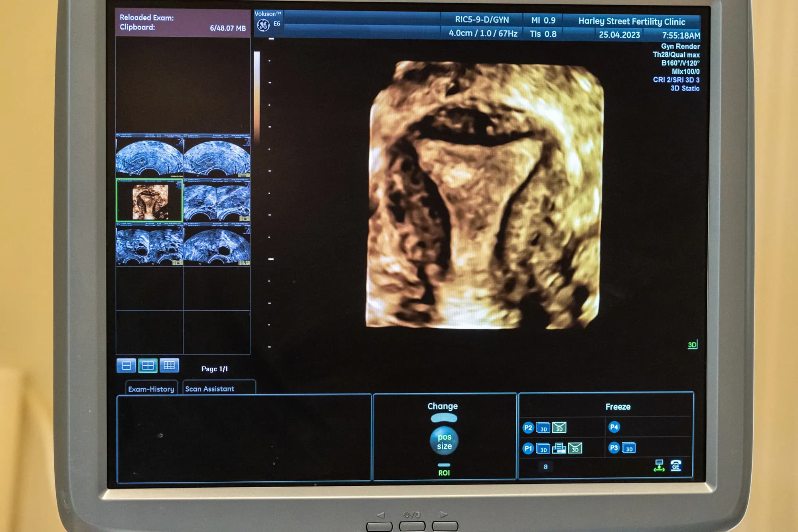
Task: Select the 3x3 grid layout icon
Action: 169,365
